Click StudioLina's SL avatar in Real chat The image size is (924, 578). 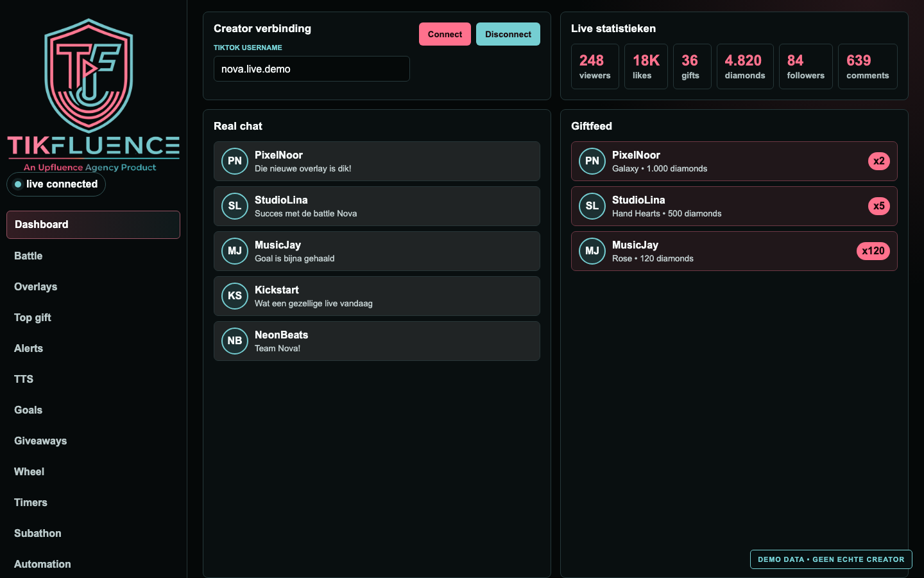click(x=235, y=206)
